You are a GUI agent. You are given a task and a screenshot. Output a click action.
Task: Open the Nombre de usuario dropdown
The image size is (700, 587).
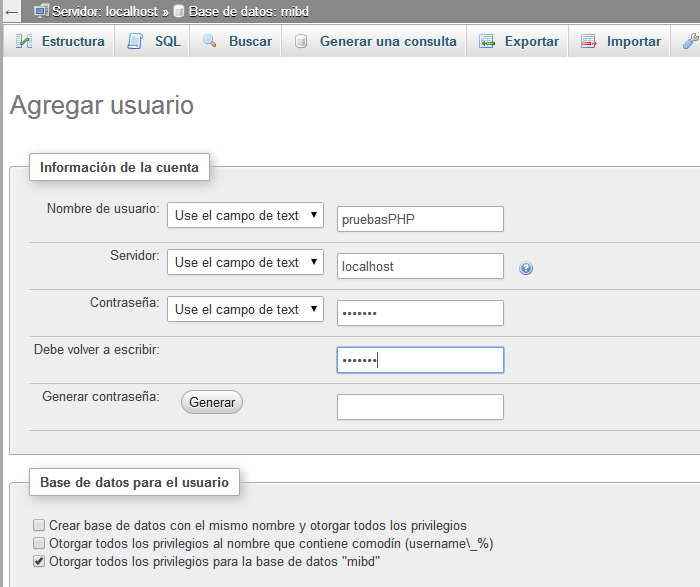click(x=245, y=216)
